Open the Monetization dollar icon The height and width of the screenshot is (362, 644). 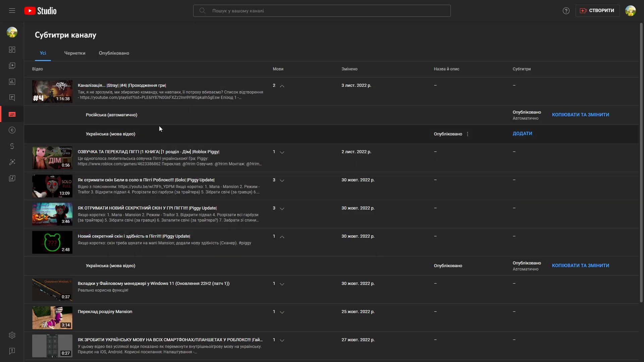(12, 146)
